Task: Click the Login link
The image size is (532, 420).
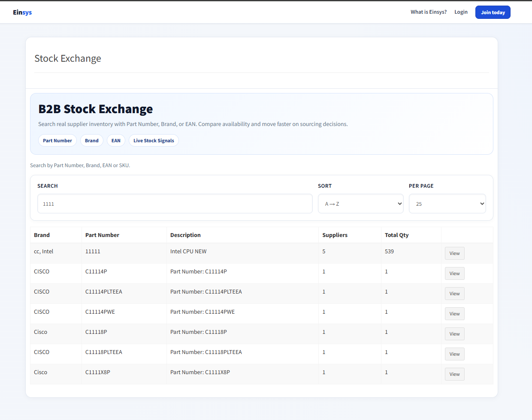Action: 461,12
